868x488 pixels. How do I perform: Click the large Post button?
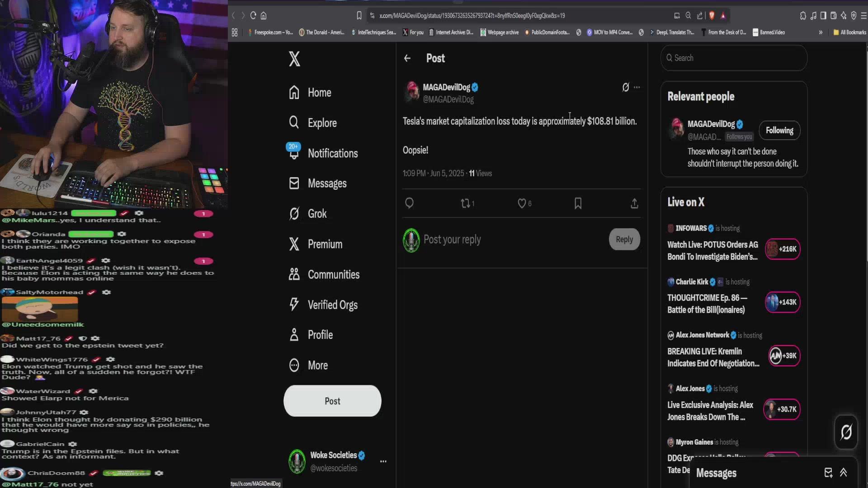pyautogui.click(x=332, y=401)
